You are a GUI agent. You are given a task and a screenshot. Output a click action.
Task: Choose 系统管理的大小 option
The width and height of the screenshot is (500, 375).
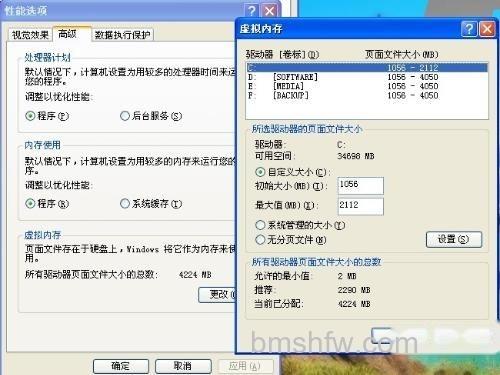260,225
